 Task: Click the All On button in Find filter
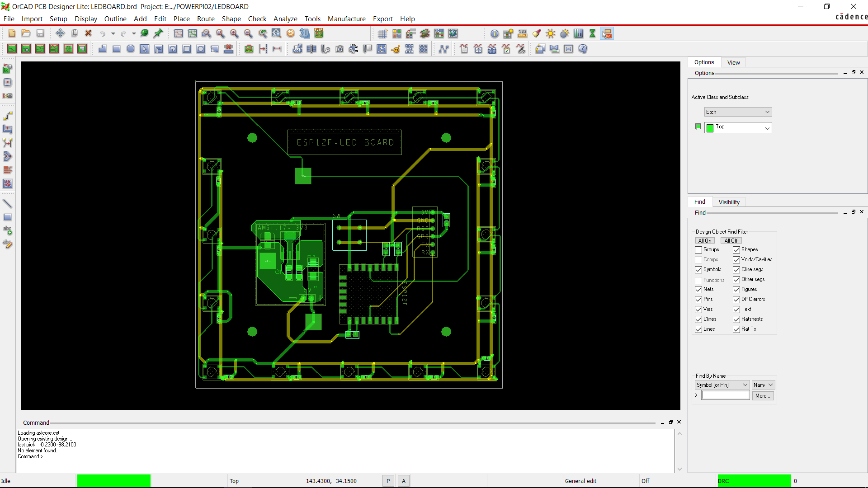click(x=705, y=241)
